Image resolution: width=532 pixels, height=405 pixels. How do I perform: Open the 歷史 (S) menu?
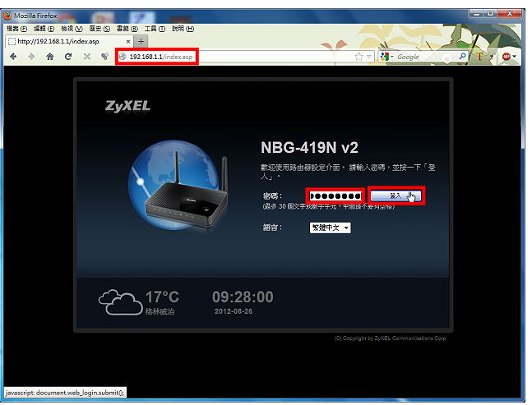pos(99,29)
